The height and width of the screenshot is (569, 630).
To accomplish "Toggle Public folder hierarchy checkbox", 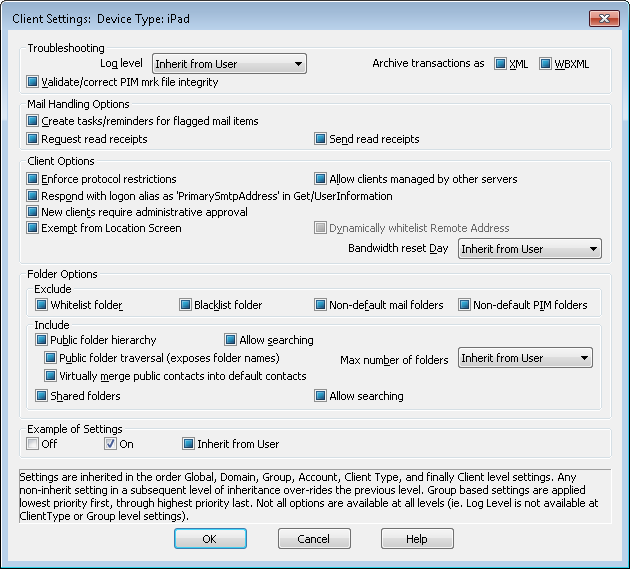I will click(41, 340).
